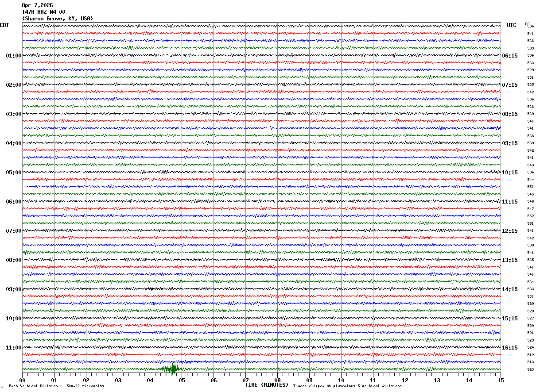Click the DC offset value '552'

[x=530, y=216]
